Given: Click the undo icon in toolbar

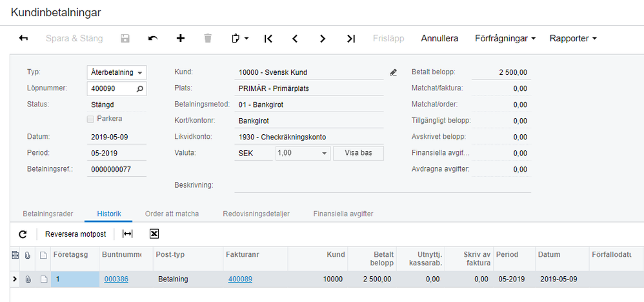Looking at the screenshot, I should [153, 39].
